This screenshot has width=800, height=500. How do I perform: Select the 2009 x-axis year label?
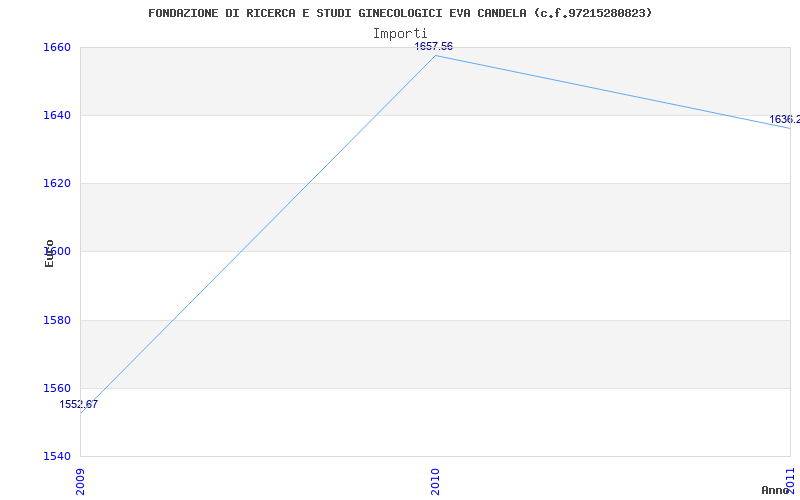point(81,482)
